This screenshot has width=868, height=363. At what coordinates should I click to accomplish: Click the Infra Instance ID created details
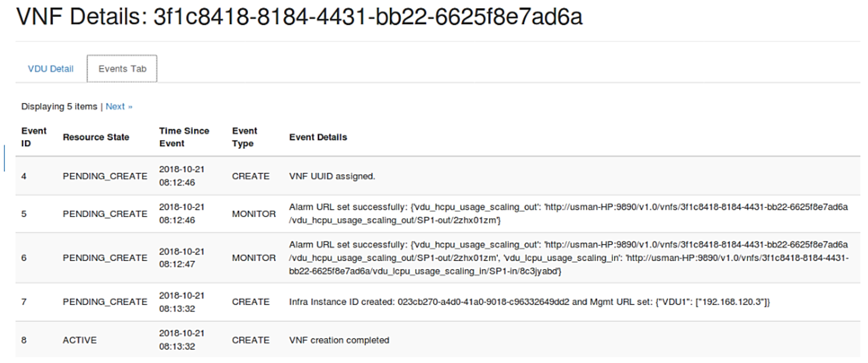click(x=529, y=302)
